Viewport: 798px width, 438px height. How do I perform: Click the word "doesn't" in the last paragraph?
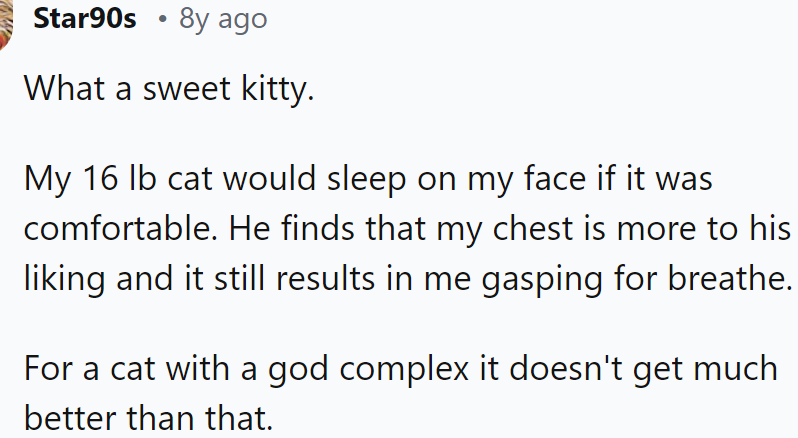click(x=558, y=365)
